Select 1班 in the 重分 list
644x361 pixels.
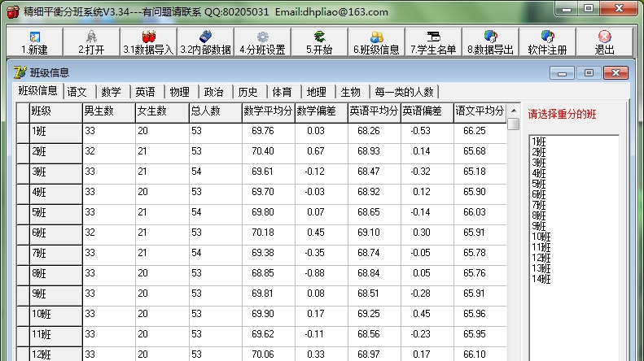(x=539, y=142)
